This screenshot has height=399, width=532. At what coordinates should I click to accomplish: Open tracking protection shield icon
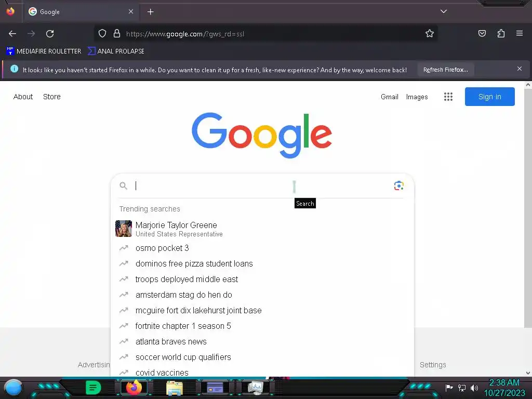pyautogui.click(x=102, y=34)
